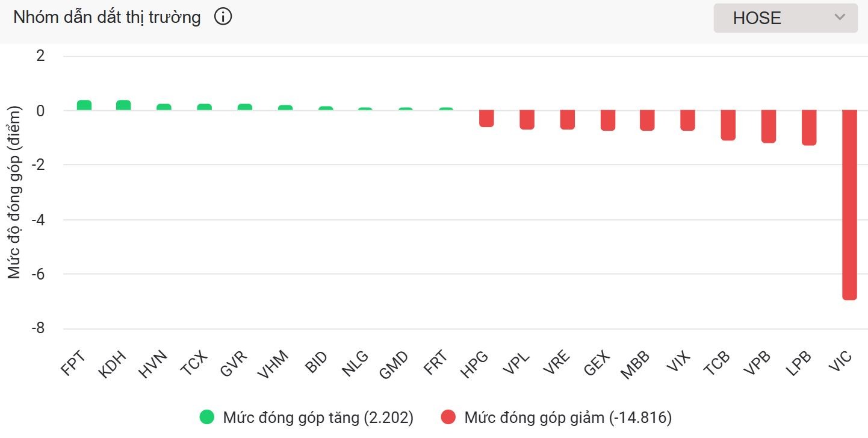Click the TCB red bar
Screen dimensions: 868x438
(x=728, y=125)
